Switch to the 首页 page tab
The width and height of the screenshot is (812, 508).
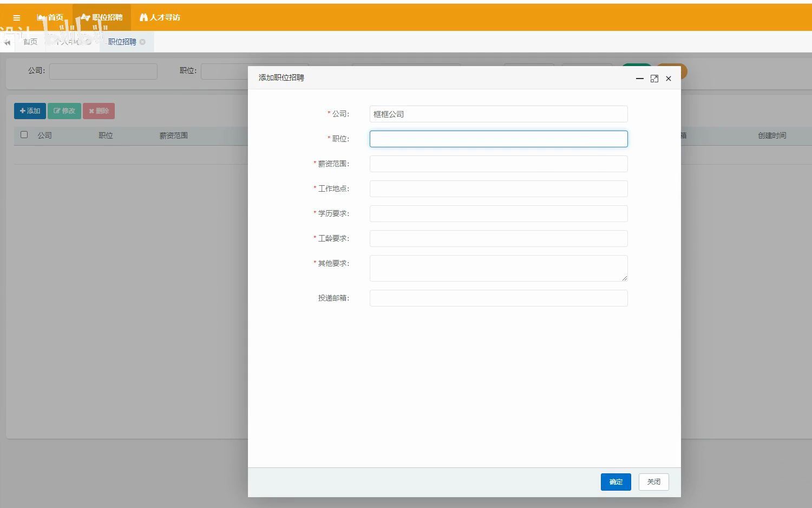[x=30, y=42]
